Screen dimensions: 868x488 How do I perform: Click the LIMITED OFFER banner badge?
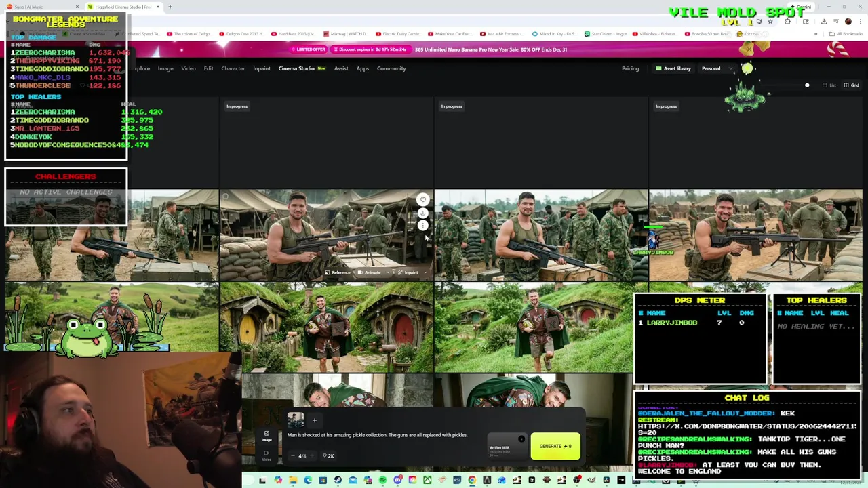pos(309,49)
